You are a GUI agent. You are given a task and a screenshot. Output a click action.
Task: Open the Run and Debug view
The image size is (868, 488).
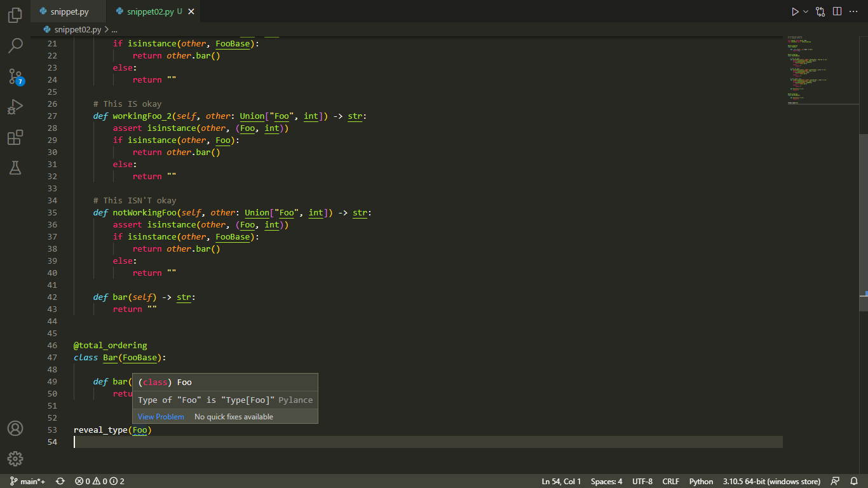pos(15,106)
